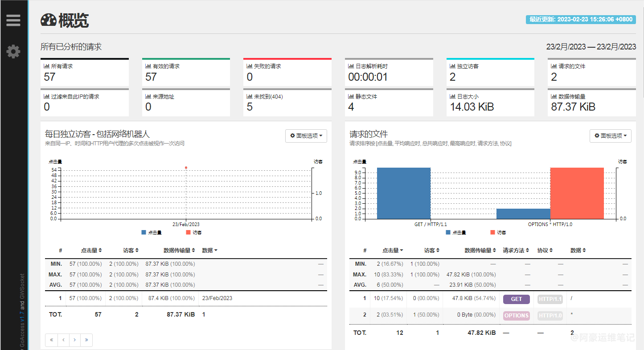This screenshot has width=644, height=350.
Task: Click the chart icon beside 独立访客
Action: click(452, 66)
